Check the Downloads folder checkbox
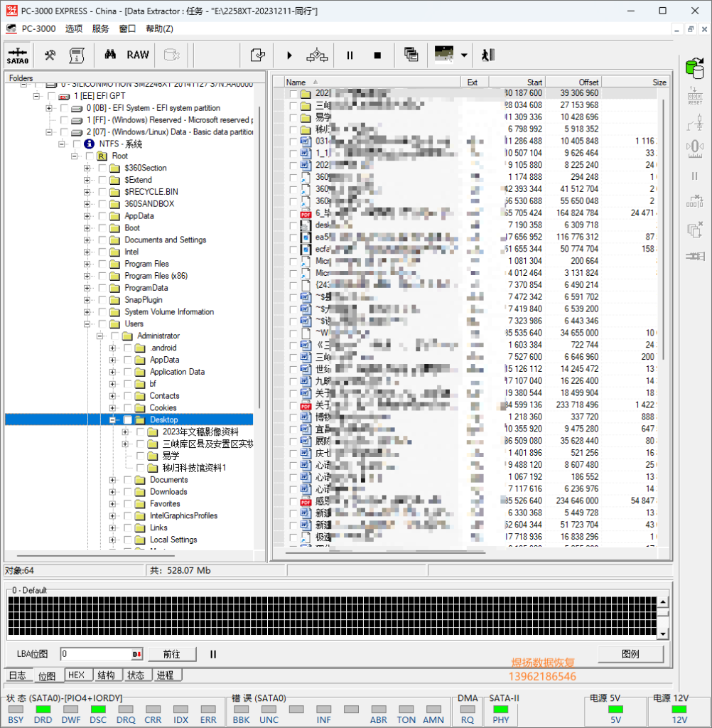Image resolution: width=712 pixels, height=728 pixels. (x=127, y=492)
